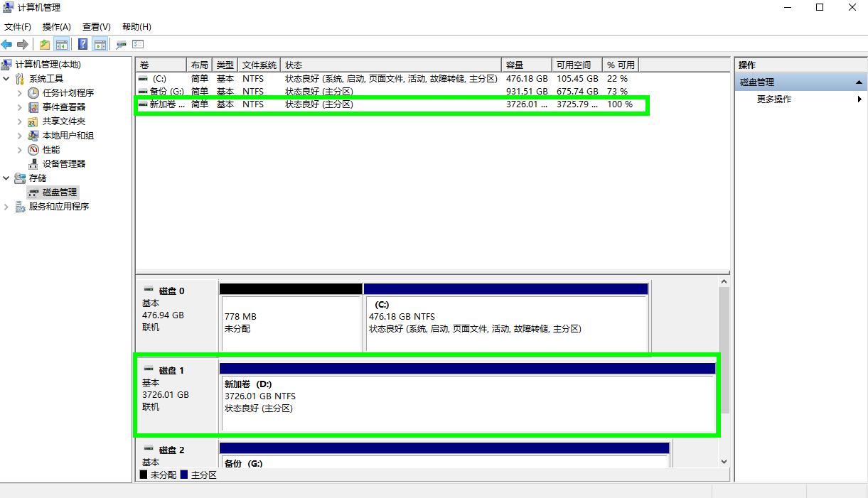Click the 476.18 GB capacity cell
Screen dimensions: 868x498
click(x=527, y=79)
